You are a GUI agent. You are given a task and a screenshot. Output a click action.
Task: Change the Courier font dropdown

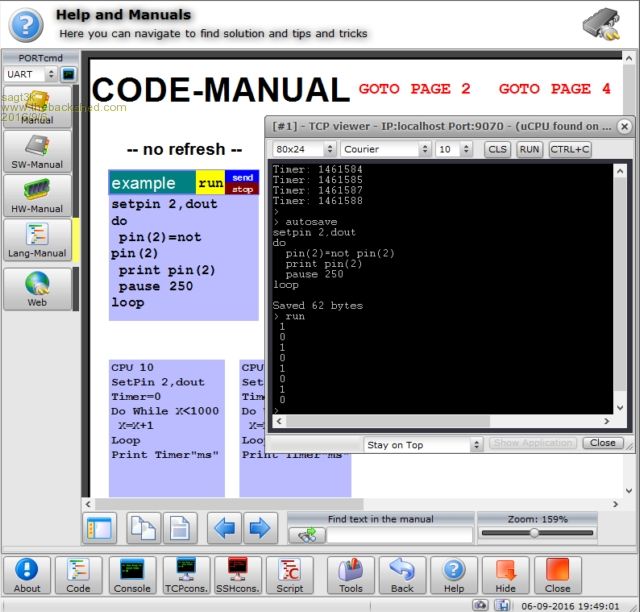pyautogui.click(x=385, y=149)
